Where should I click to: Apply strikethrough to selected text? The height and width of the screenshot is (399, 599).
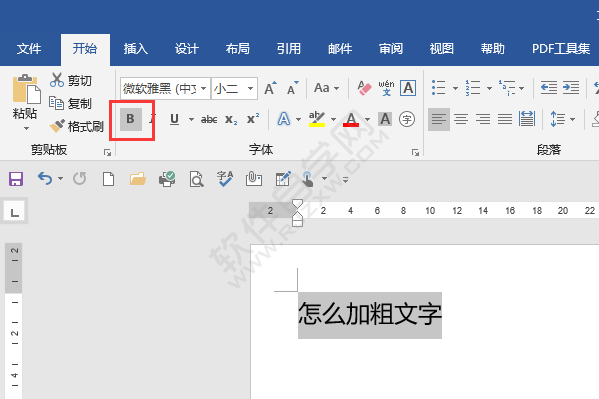209,120
